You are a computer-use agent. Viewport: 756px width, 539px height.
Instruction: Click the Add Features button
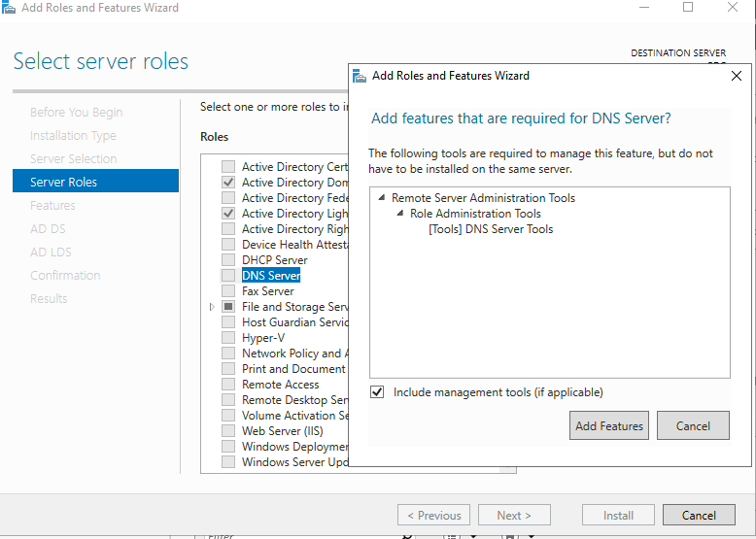click(x=609, y=425)
